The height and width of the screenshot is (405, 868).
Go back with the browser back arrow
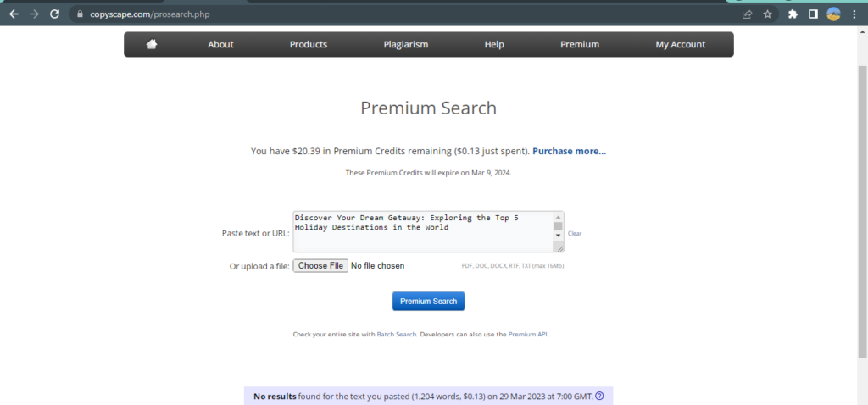[x=14, y=14]
